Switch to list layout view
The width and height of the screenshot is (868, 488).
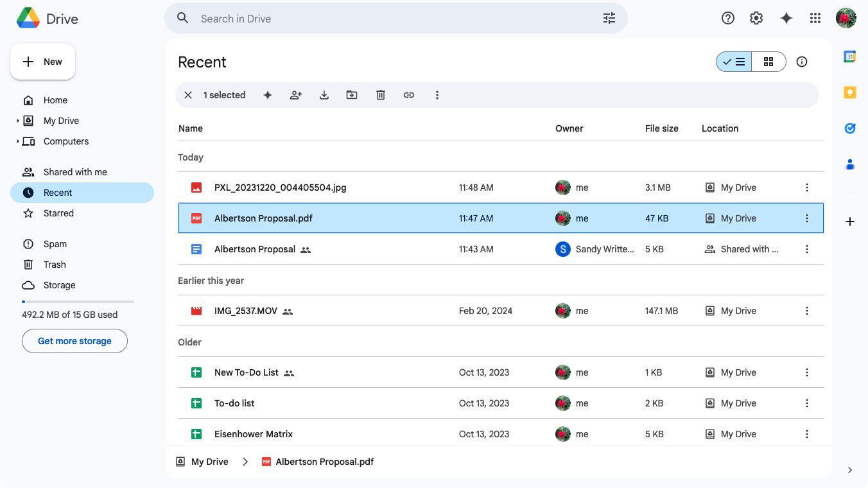coord(734,62)
